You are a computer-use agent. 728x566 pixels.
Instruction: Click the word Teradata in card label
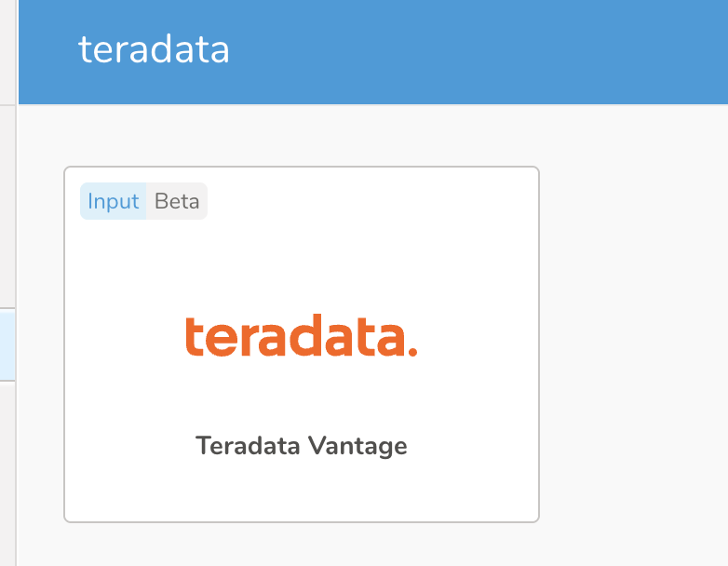click(x=247, y=446)
